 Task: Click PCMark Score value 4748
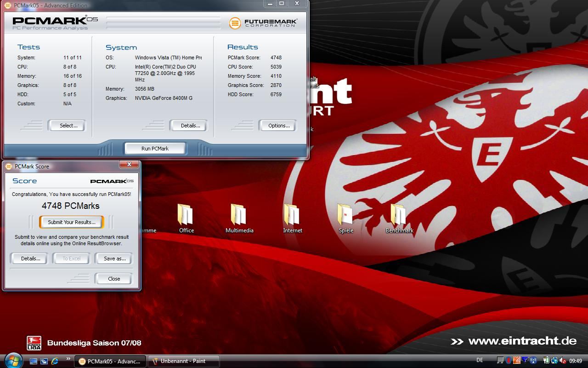(276, 57)
